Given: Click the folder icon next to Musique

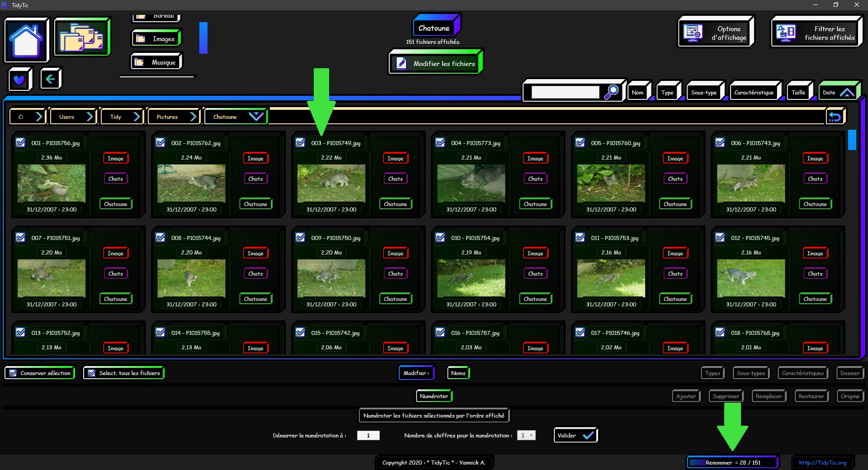Looking at the screenshot, I should pyautogui.click(x=139, y=62).
